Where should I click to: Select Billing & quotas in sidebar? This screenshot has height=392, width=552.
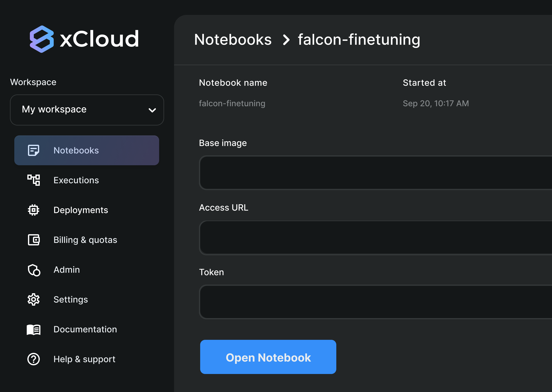85,240
